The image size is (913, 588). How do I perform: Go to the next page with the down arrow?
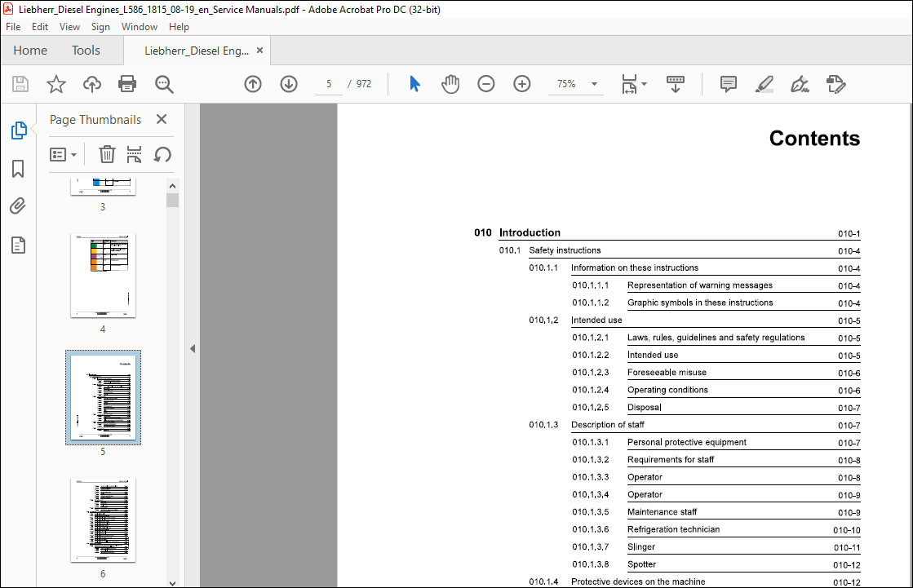[x=289, y=85]
